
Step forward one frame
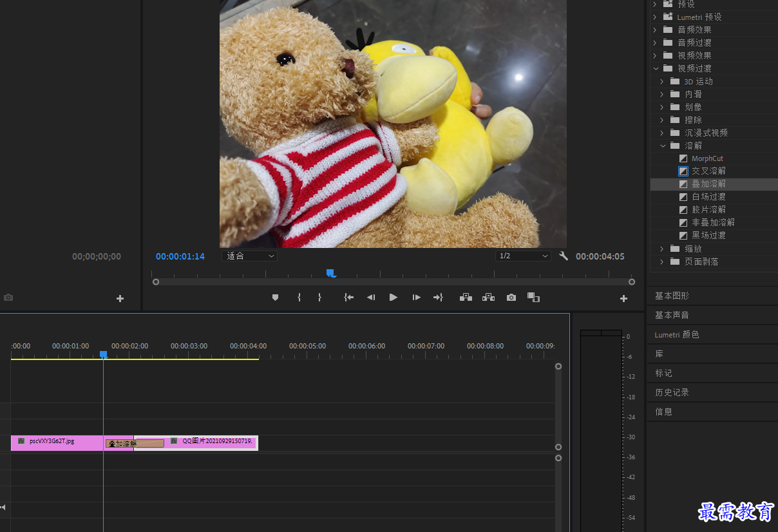pyautogui.click(x=417, y=298)
